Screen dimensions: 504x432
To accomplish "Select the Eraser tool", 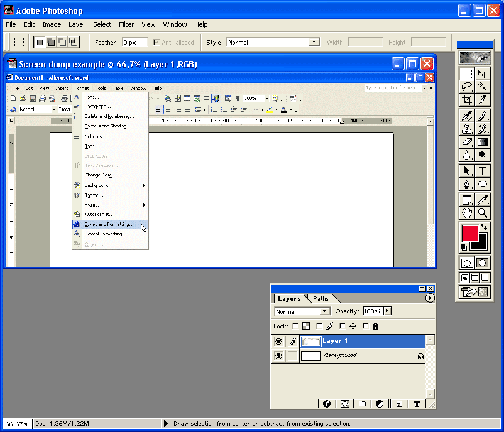I will coord(467,142).
